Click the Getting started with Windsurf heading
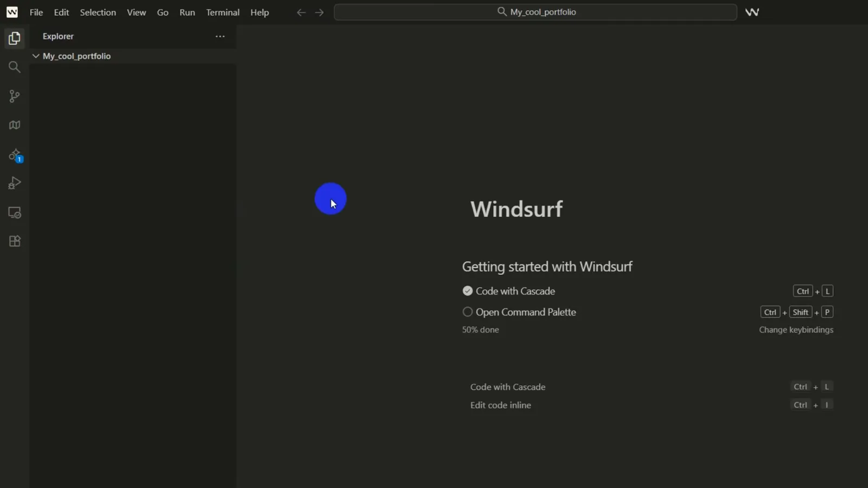Viewport: 868px width, 488px height. click(547, 267)
